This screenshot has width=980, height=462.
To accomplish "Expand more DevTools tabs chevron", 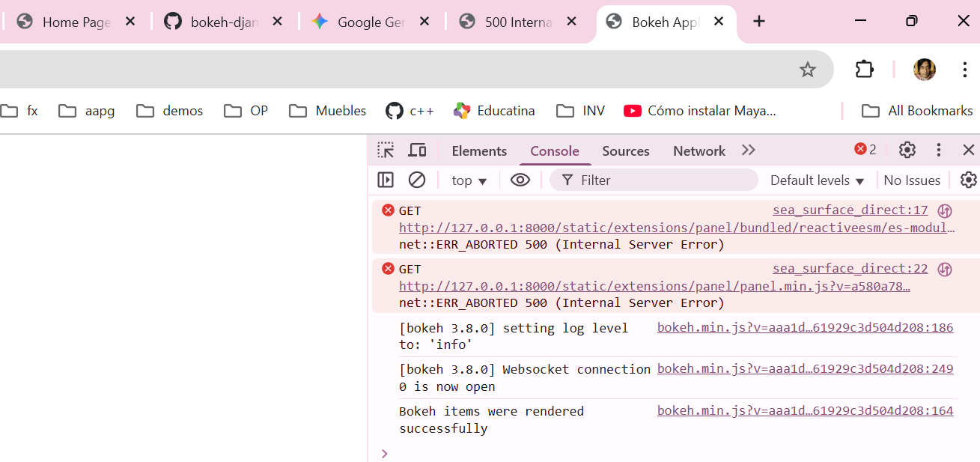I will click(748, 151).
